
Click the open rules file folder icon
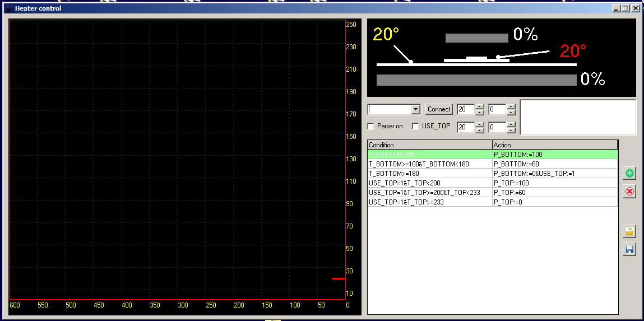pos(629,231)
